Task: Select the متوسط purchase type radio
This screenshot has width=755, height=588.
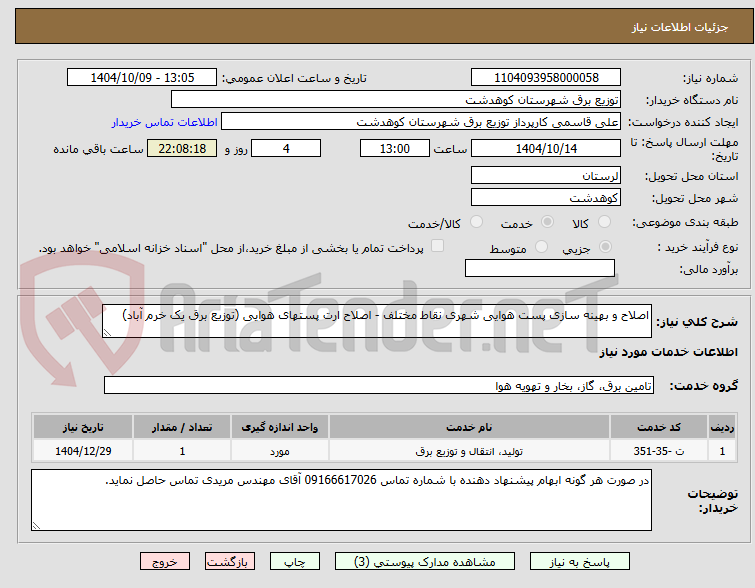Action: tap(542, 247)
